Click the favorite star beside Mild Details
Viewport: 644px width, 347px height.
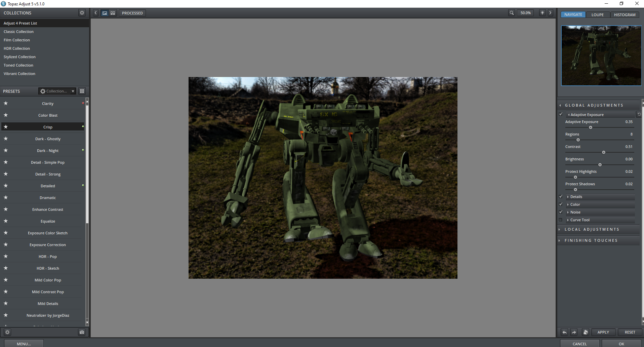click(x=6, y=303)
